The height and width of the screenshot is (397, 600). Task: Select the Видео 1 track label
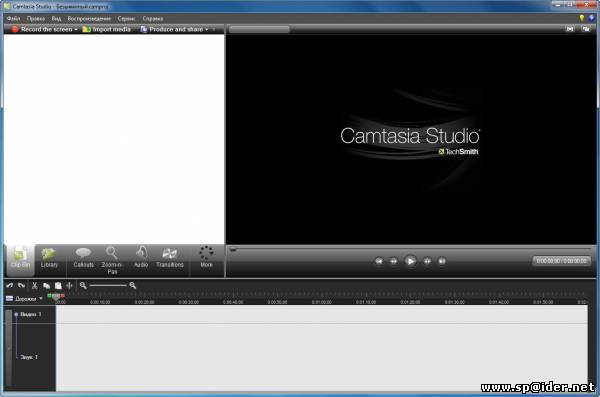(31, 314)
